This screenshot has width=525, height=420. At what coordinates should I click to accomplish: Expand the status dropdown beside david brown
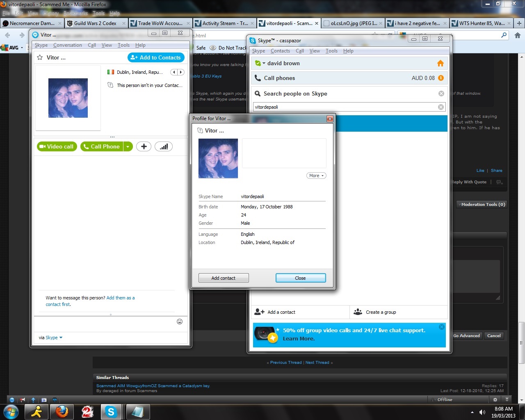pos(264,64)
